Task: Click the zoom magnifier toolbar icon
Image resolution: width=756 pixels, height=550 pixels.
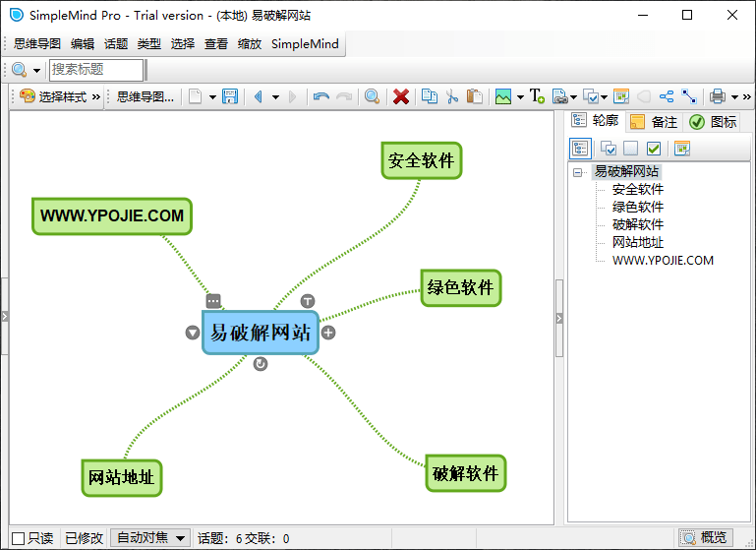Action: pos(373,97)
